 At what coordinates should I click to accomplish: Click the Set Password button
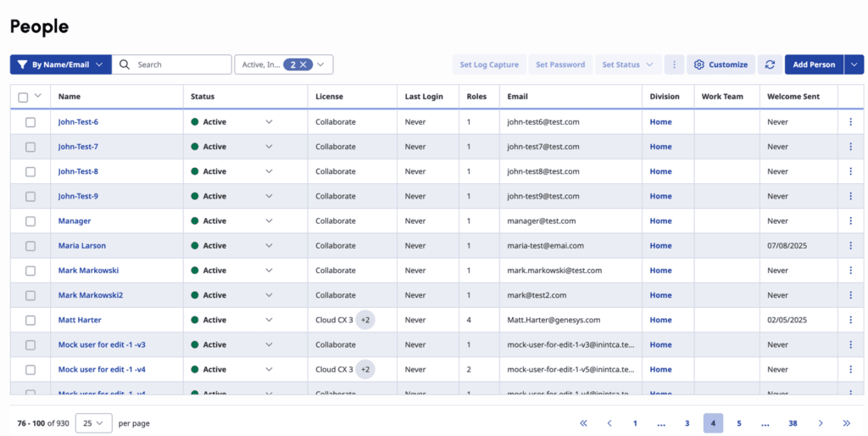(560, 64)
